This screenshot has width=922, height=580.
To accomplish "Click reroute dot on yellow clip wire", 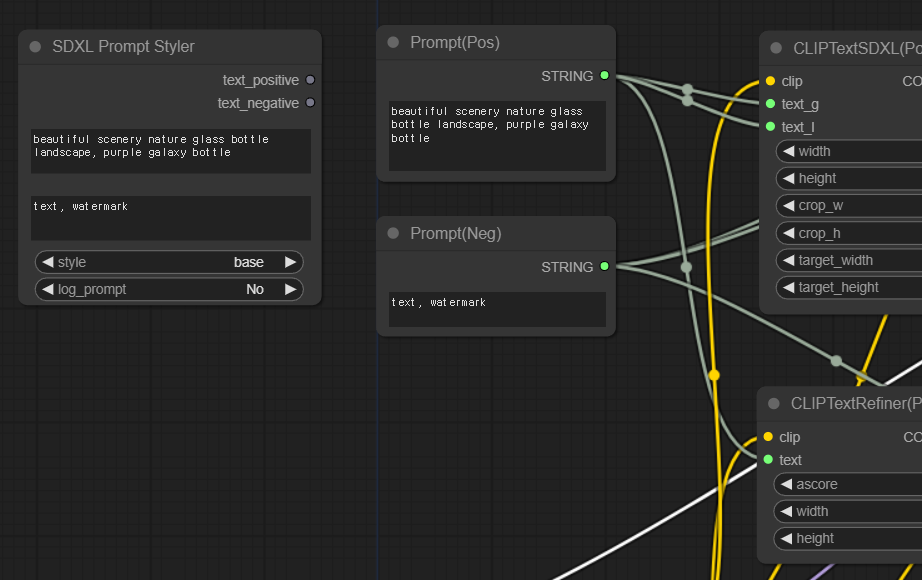I will pos(714,375).
